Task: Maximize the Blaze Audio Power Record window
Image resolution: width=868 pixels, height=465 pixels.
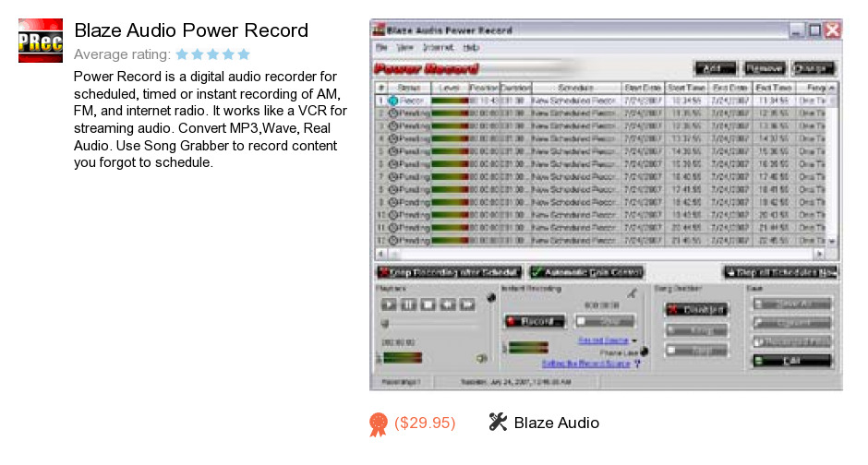Action: tap(814, 30)
